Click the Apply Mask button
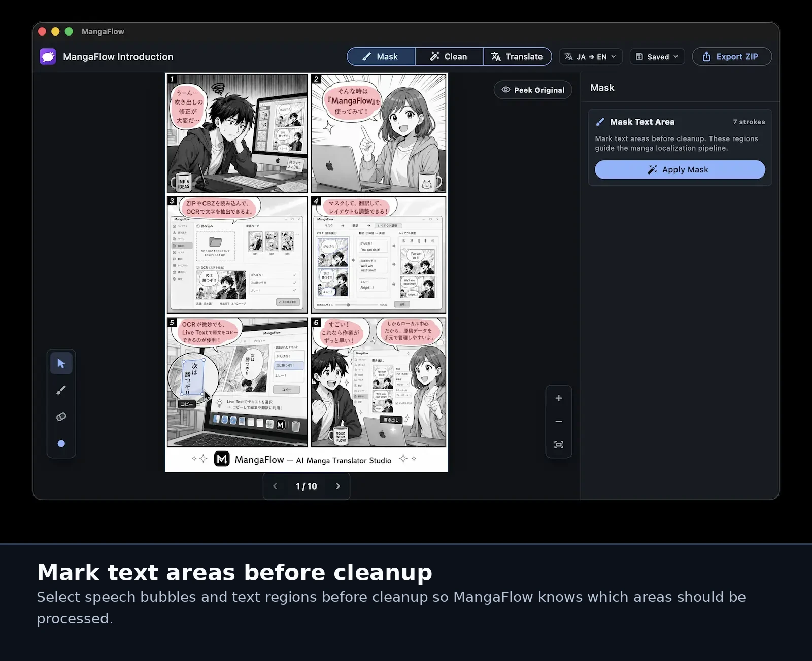The width and height of the screenshot is (812, 661). coord(680,169)
